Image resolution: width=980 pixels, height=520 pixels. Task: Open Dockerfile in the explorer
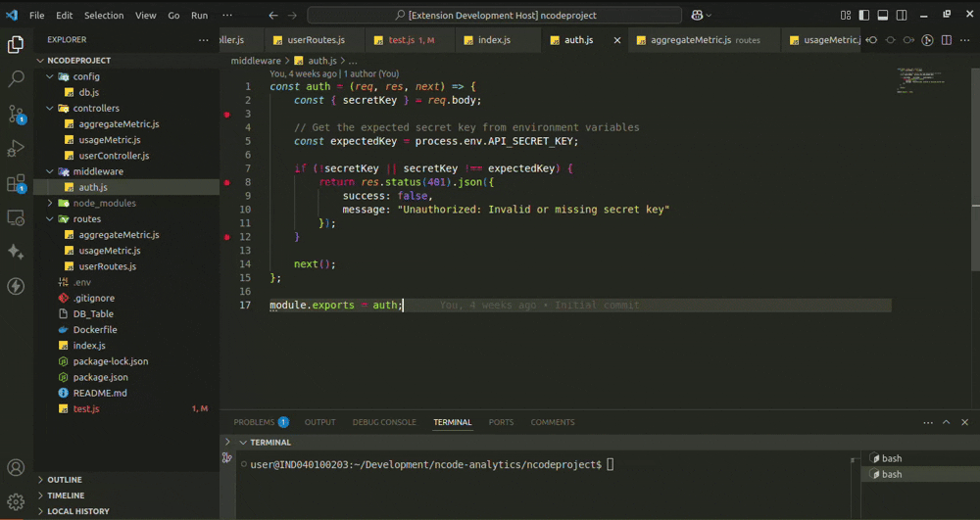(x=94, y=330)
